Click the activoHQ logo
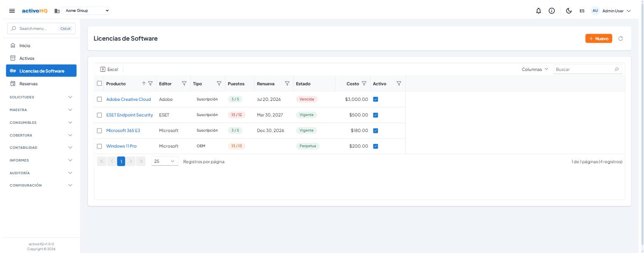The height and width of the screenshot is (253, 644). (34, 11)
